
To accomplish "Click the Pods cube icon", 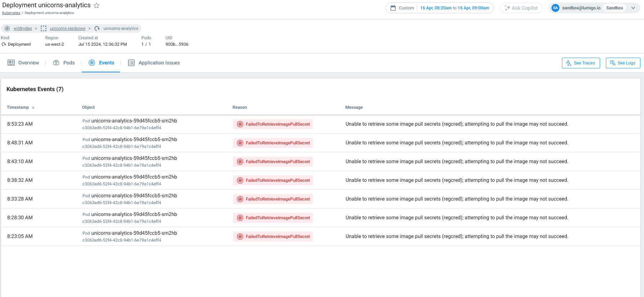I will [56, 63].
